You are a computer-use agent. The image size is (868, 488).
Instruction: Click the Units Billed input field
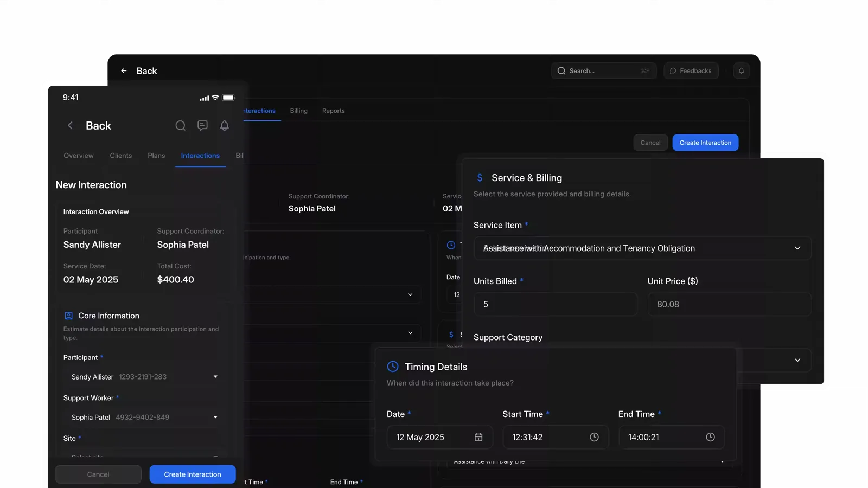(x=556, y=304)
